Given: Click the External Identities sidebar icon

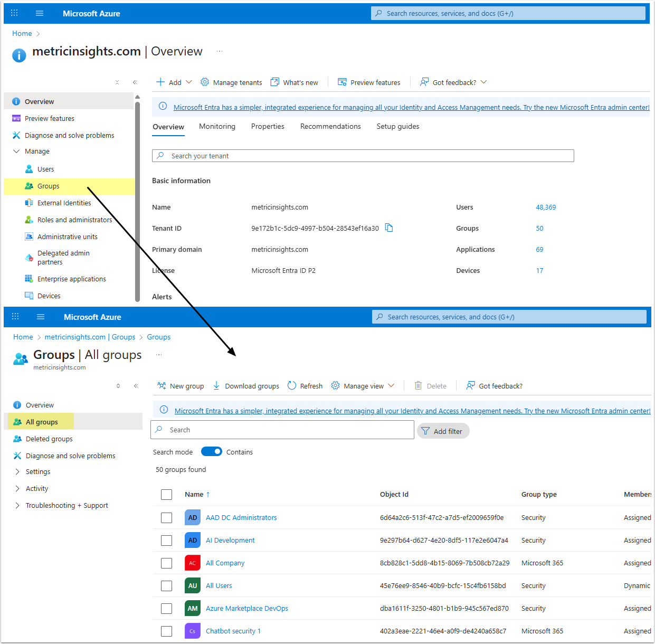Looking at the screenshot, I should pos(29,203).
